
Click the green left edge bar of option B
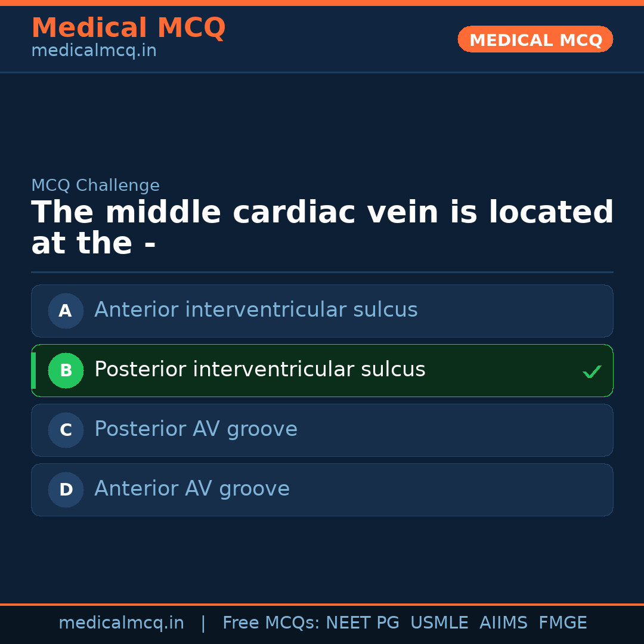click(33, 370)
